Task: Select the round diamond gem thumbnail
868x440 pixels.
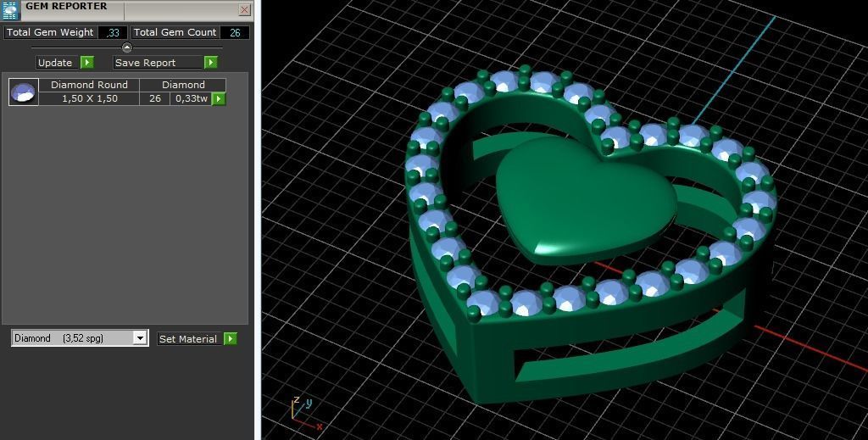Action: point(23,92)
